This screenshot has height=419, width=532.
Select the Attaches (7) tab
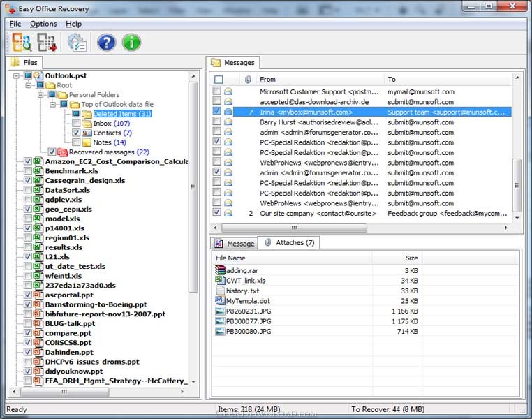[289, 242]
